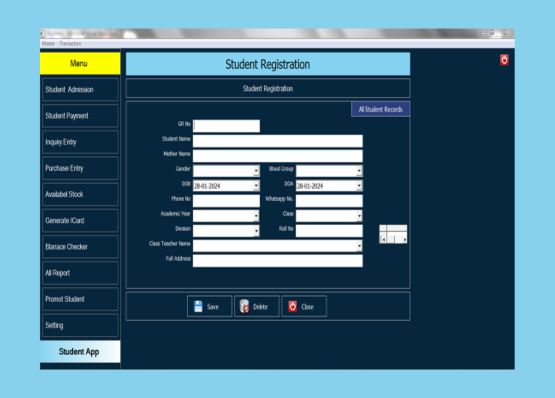
Task: Open the Transaction menu
Action: [70, 43]
